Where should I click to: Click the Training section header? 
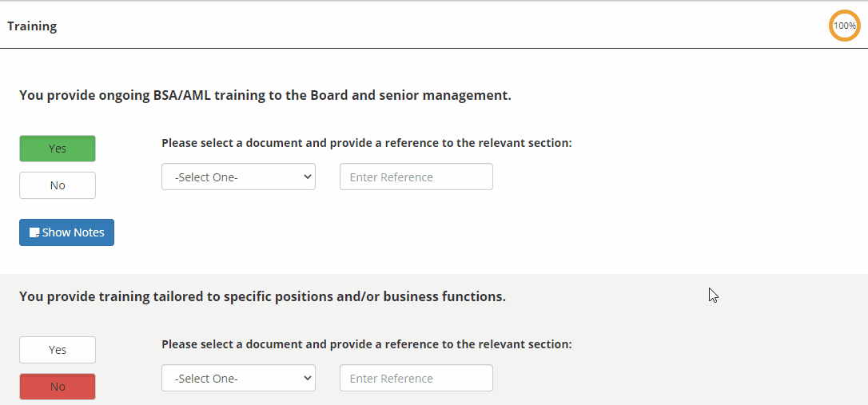[32, 26]
